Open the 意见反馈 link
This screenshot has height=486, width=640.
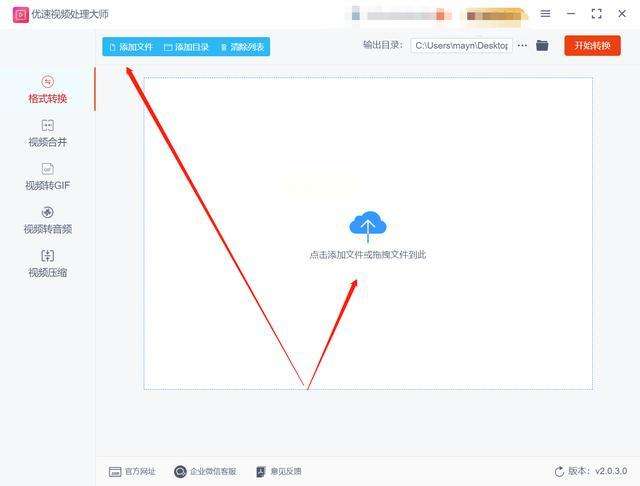click(279, 472)
